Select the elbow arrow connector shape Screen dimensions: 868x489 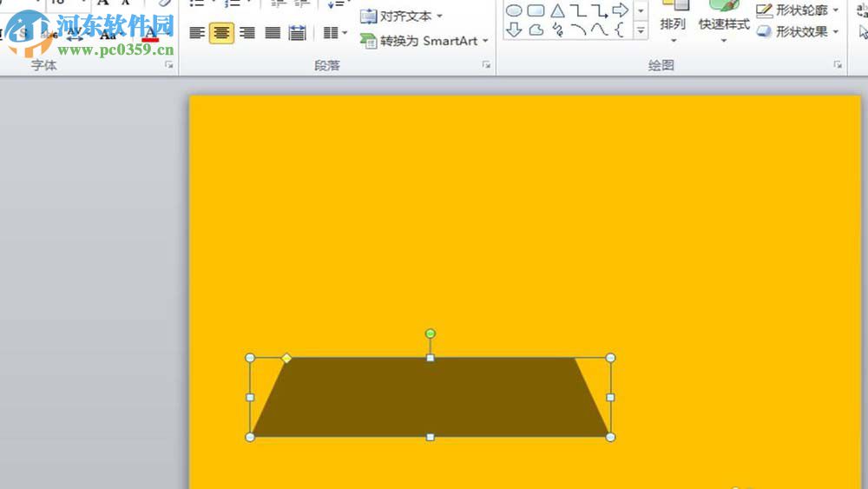(x=599, y=10)
